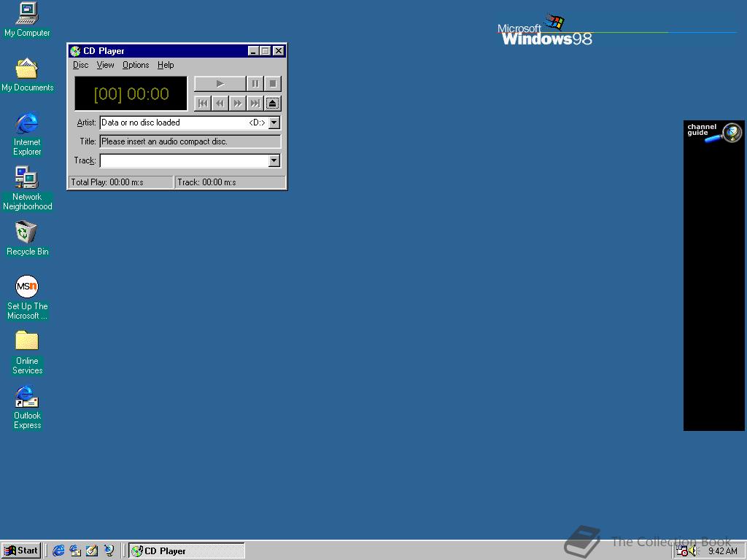Select the Internet Explorer desktop icon

(27, 134)
